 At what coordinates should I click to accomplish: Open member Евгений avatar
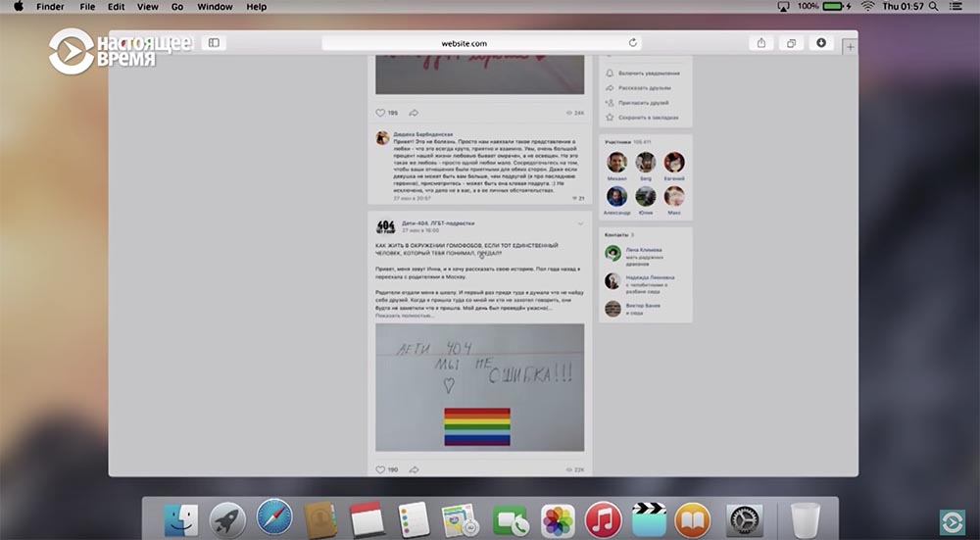pos(674,162)
